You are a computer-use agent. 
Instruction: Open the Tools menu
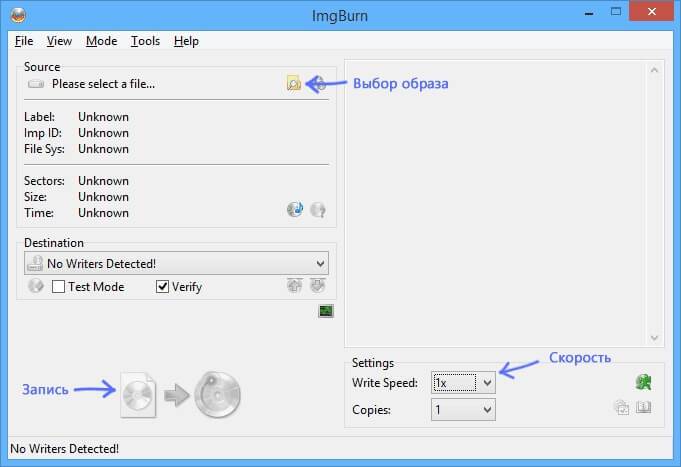pos(145,41)
